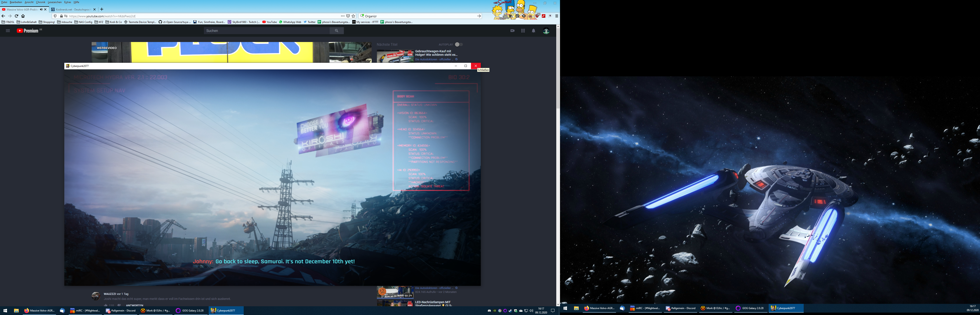This screenshot has width=980, height=315.
Task: Click the red magic wand extension
Action: click(544, 16)
